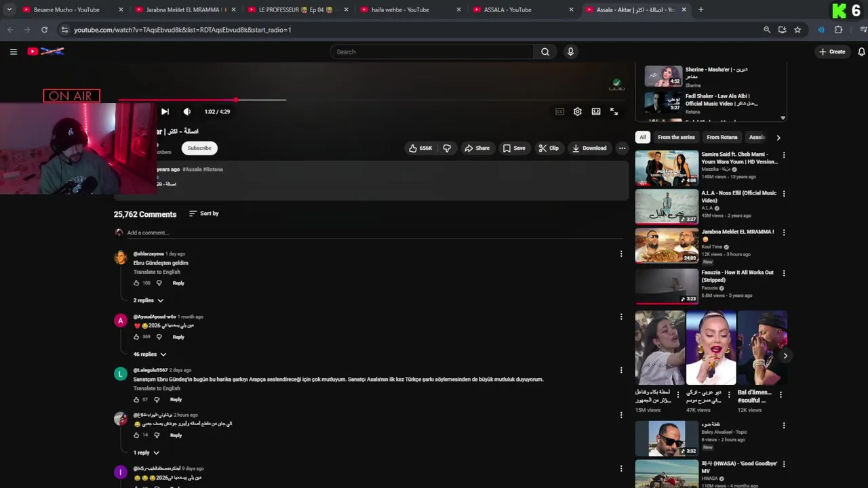
Task: Open options menu for @AyoudAyoud-w6v comment
Action: (x=621, y=317)
